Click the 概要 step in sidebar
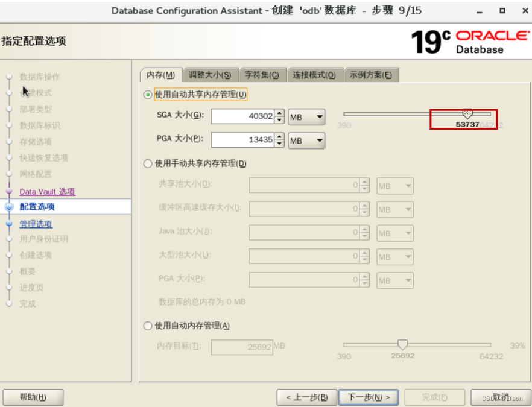Image resolution: width=532 pixels, height=407 pixels. click(x=28, y=271)
